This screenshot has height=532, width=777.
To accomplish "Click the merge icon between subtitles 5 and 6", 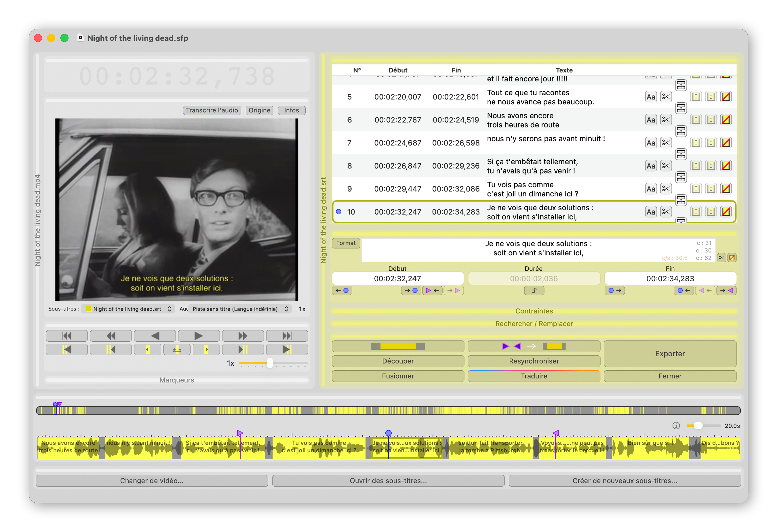I will pos(681,108).
